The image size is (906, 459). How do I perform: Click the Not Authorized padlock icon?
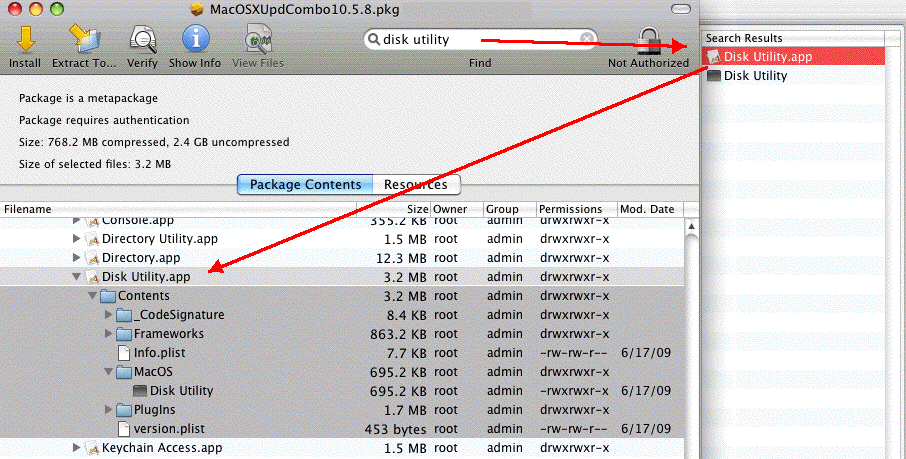click(x=649, y=40)
